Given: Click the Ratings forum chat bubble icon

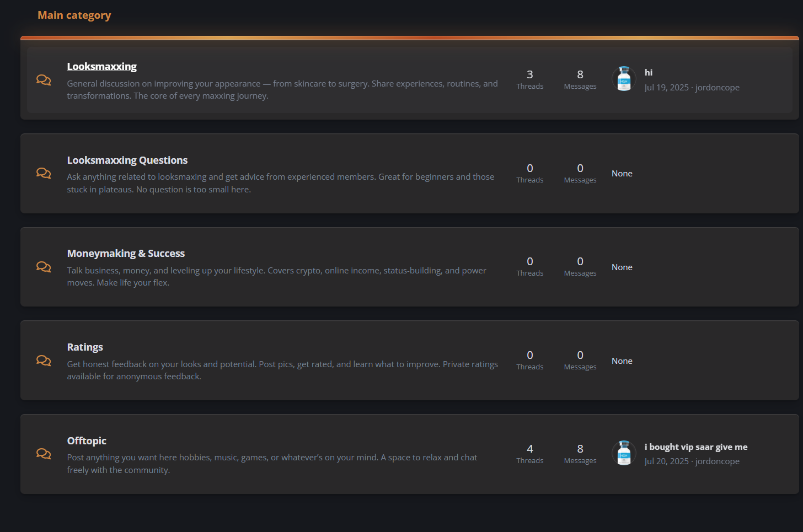Looking at the screenshot, I should 44,361.
